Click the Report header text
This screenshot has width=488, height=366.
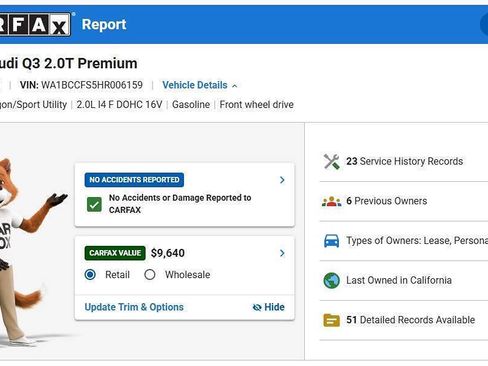click(104, 24)
